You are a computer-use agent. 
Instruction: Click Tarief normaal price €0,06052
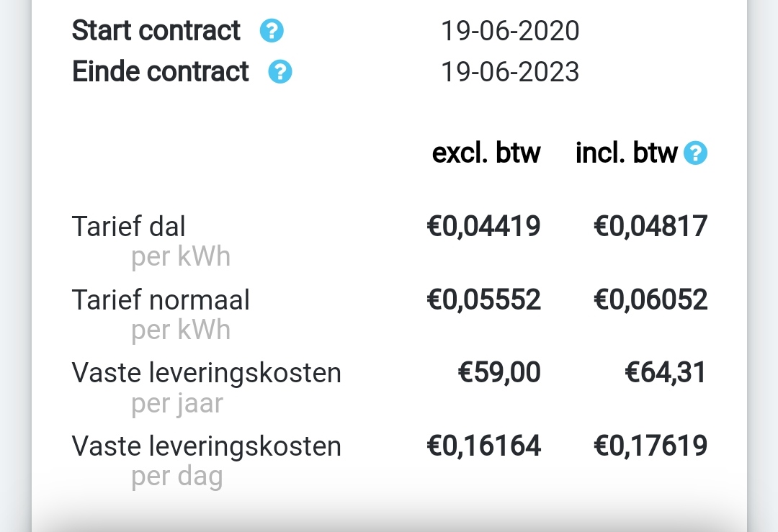(650, 300)
